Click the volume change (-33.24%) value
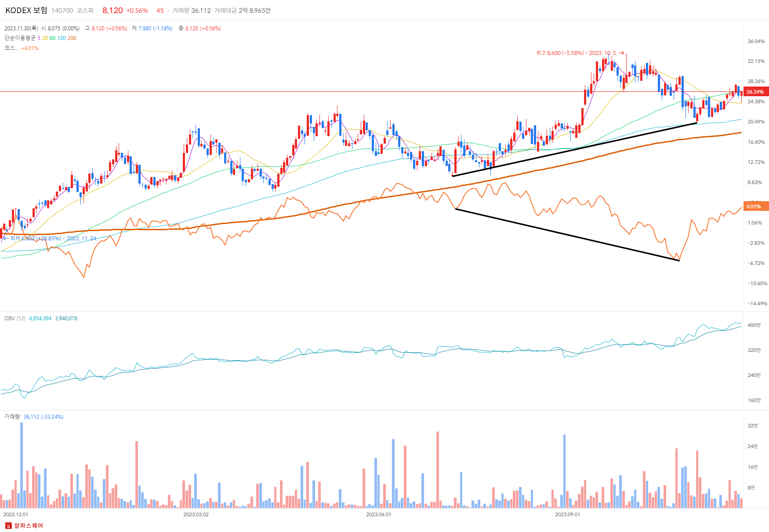This screenshot has height=532, width=769. 52,417
